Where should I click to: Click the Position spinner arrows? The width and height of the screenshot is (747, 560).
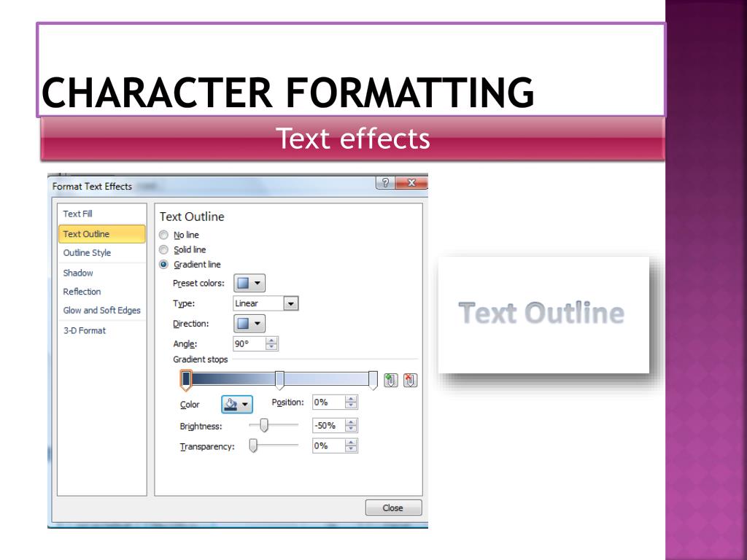click(x=351, y=402)
